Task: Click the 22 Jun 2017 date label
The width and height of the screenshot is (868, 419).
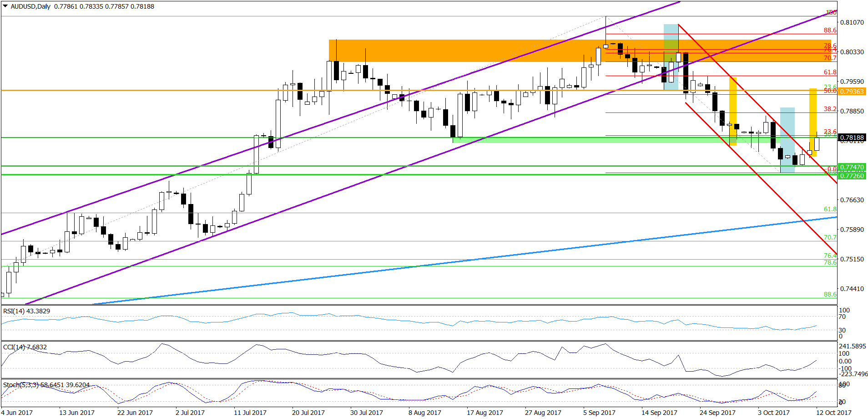Action: coord(135,413)
